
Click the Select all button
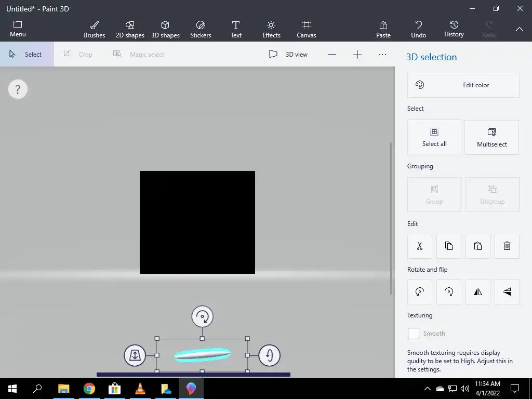coord(434,137)
